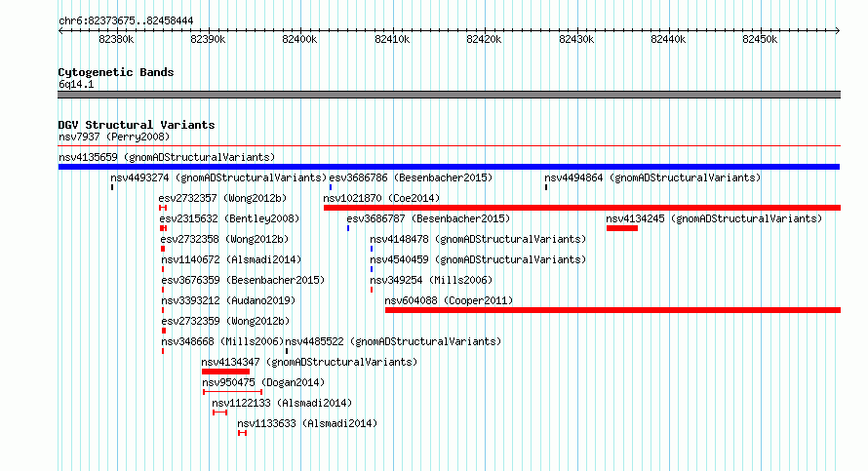Click the 82450k ruler mark

(x=761, y=39)
